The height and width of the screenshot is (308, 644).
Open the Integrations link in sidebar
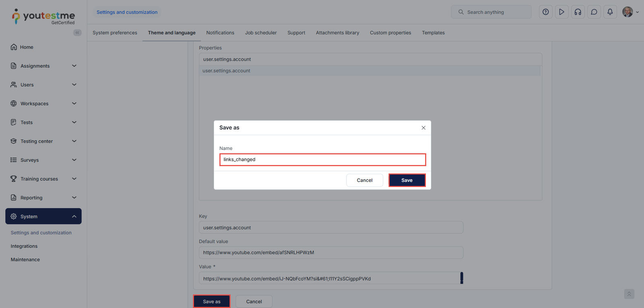(x=24, y=246)
